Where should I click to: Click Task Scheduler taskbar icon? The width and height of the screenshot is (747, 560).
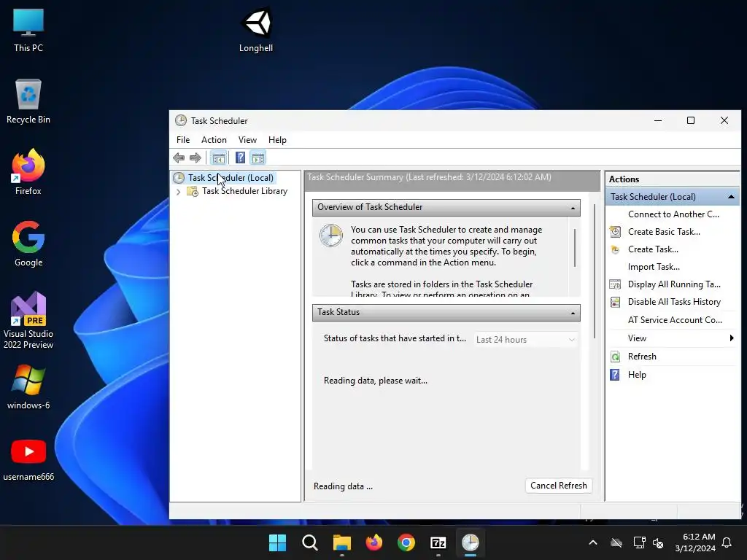(x=471, y=542)
